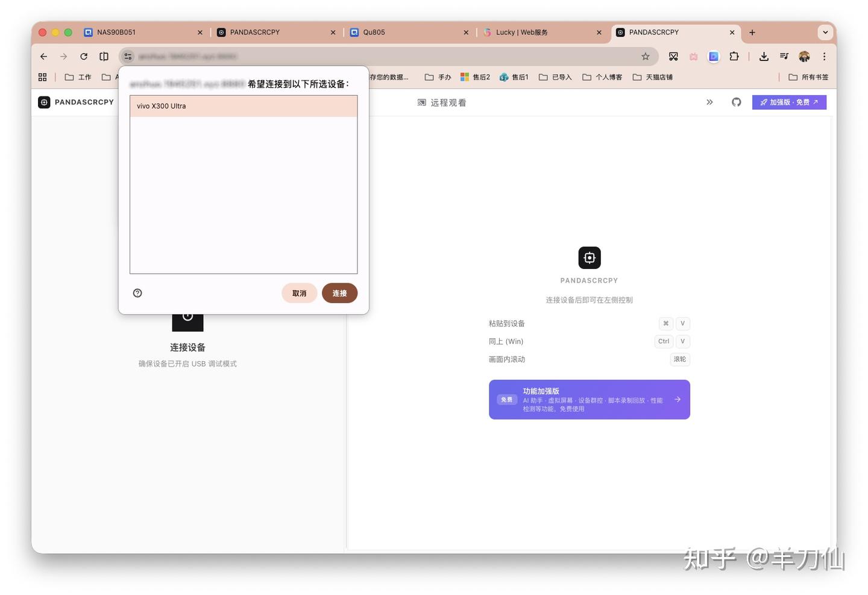868x595 pixels.
Task: Select vivo X300 Ultra in the device list
Action: (x=244, y=106)
